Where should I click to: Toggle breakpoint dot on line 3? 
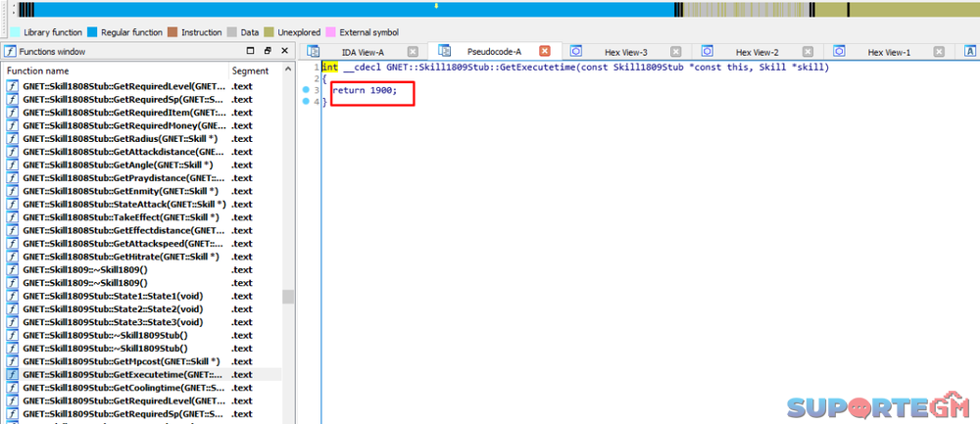305,90
